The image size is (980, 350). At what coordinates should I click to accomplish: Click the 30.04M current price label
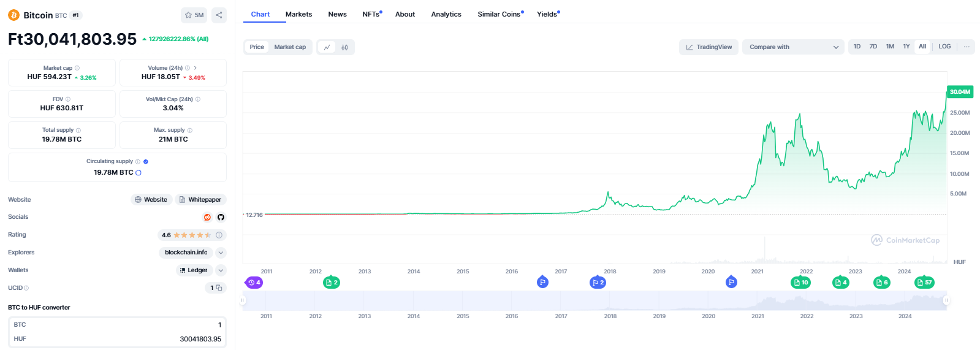point(960,92)
